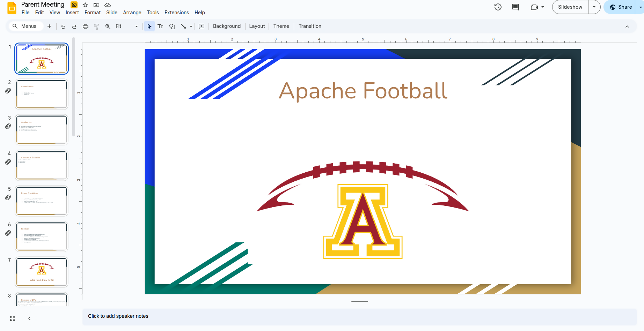Select the football A logo image
Image resolution: width=644 pixels, height=331 pixels.
363,210
